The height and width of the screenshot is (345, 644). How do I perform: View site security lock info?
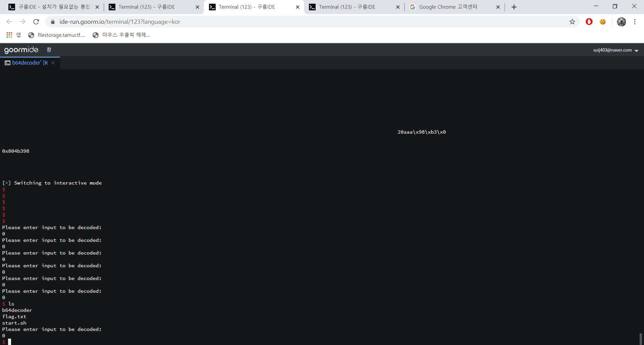point(53,22)
